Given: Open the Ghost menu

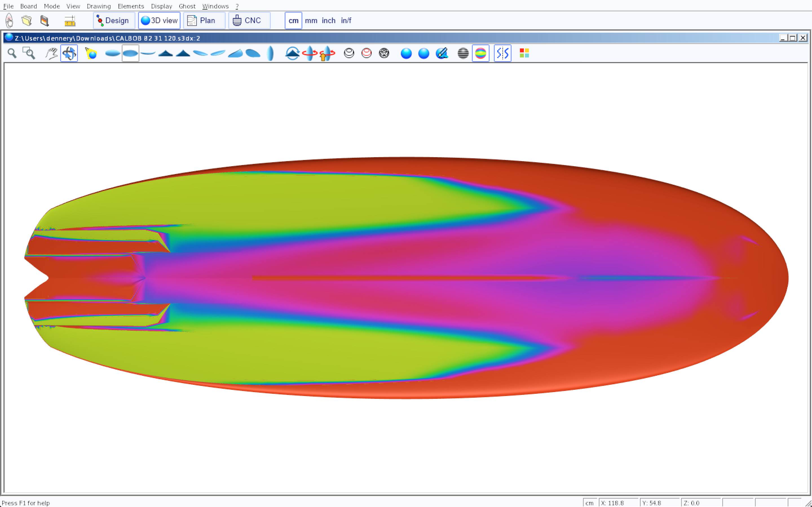Looking at the screenshot, I should (x=187, y=6).
